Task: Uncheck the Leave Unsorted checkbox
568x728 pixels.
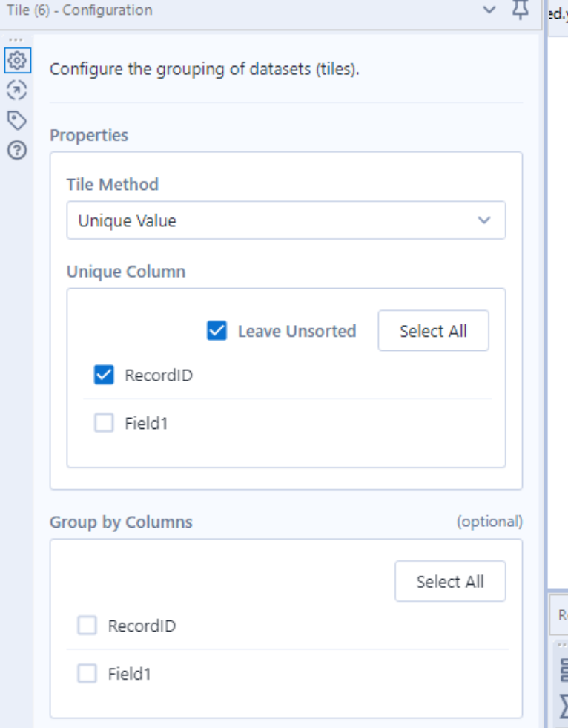Action: coord(217,331)
